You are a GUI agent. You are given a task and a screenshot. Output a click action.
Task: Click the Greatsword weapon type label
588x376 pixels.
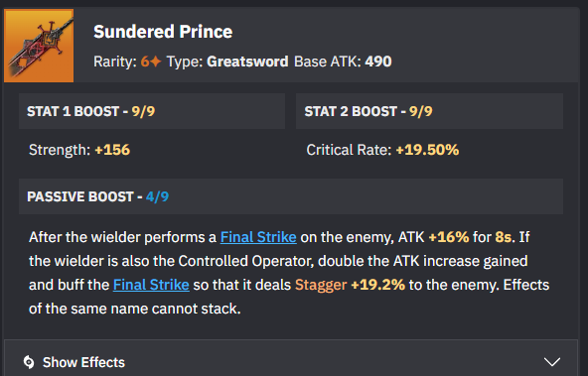tap(247, 62)
